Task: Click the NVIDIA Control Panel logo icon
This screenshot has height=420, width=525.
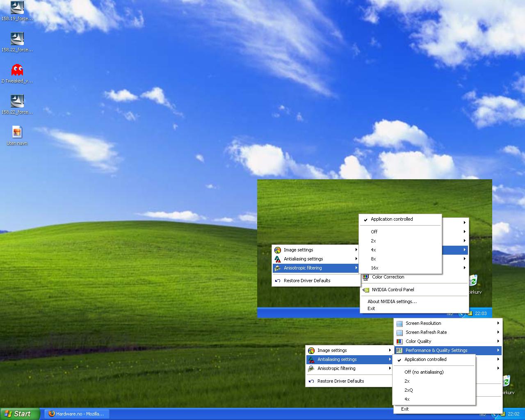Action: coord(365,290)
